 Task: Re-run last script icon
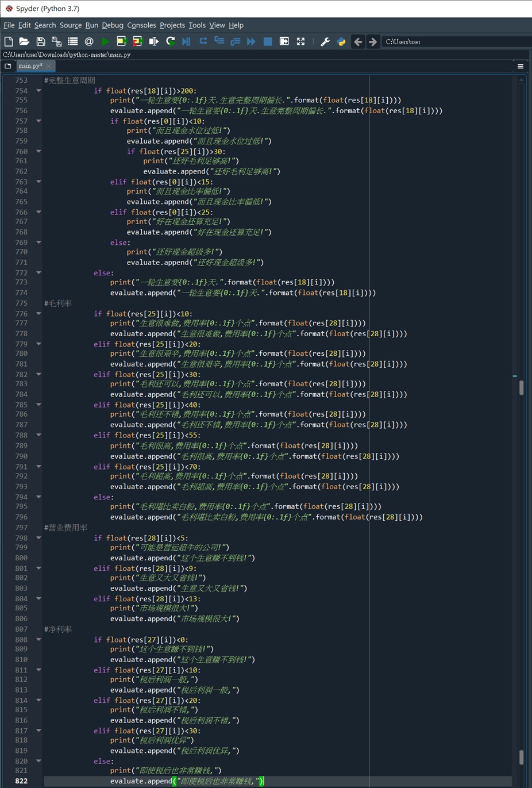pos(170,41)
